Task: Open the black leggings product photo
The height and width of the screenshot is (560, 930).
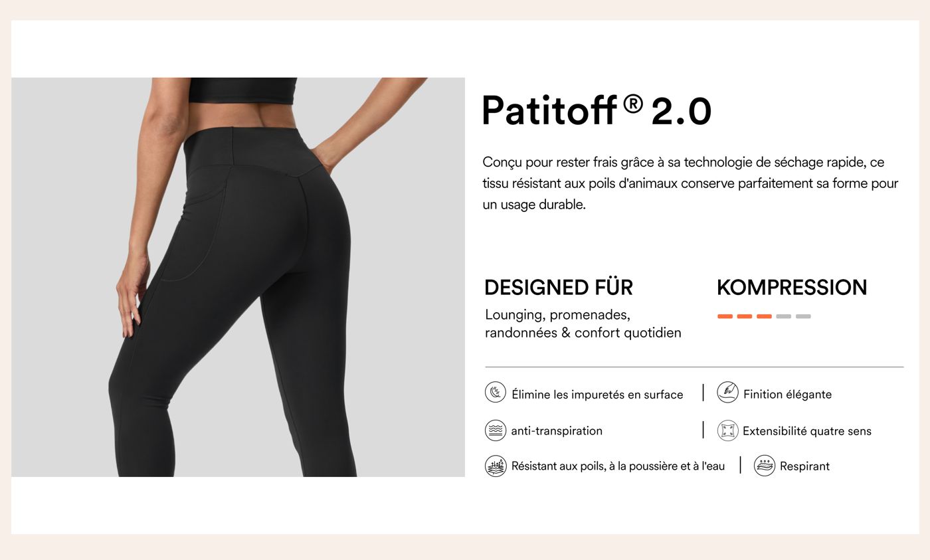Action: coord(238,277)
